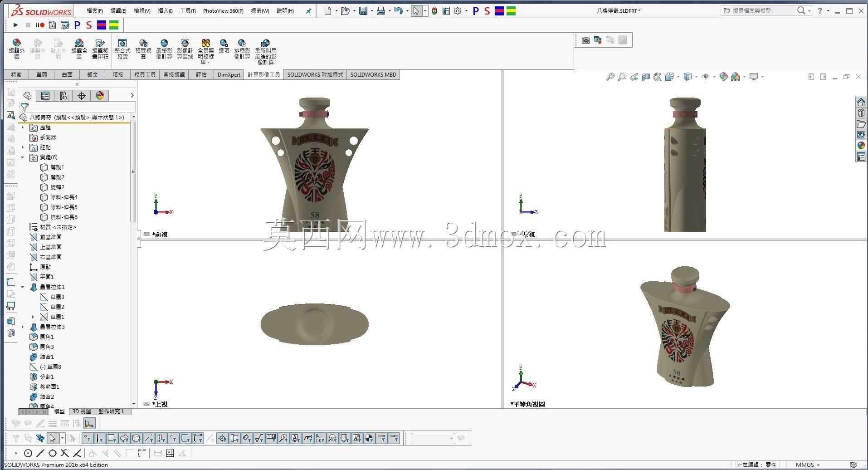Click the Open file folder icon
This screenshot has height=470, width=868.
click(345, 11)
